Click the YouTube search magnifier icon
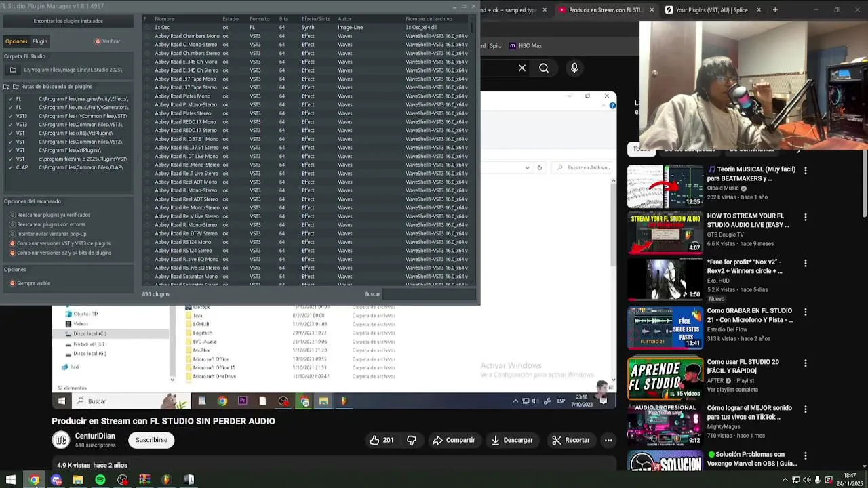868x488 pixels. [x=544, y=68]
